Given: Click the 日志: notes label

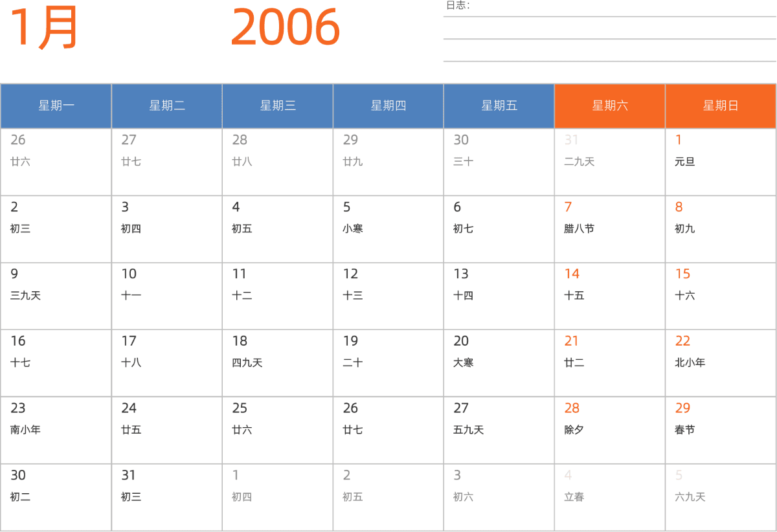Looking at the screenshot, I should pos(458,5).
